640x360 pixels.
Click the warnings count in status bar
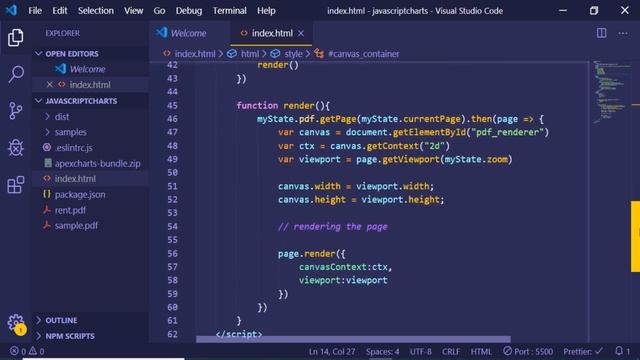coord(36,351)
